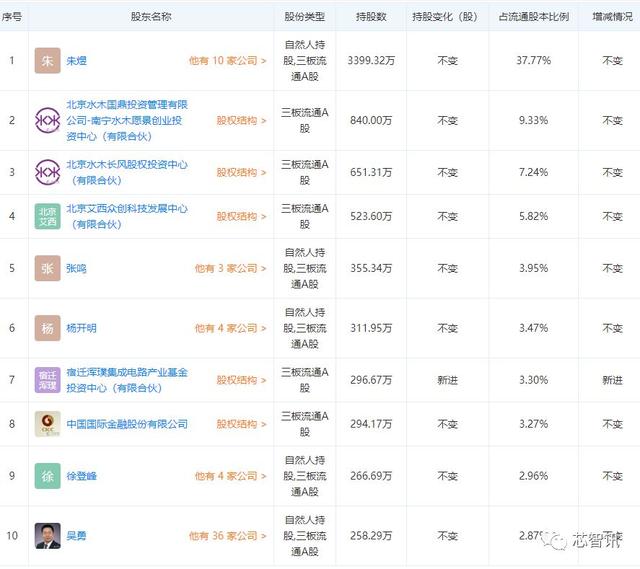The image size is (640, 569).
Task: Expand 他有 10 家公司 for 朱煜
Action: click(227, 61)
